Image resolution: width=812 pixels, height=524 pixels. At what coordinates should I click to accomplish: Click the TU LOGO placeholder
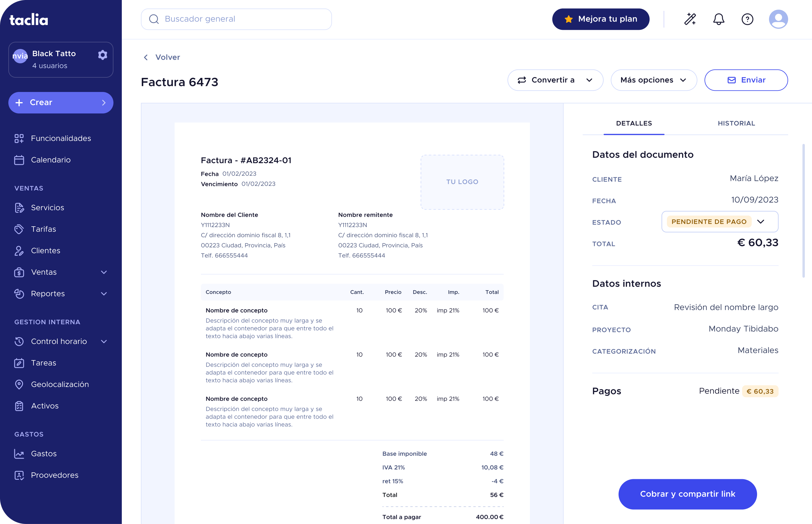462,182
